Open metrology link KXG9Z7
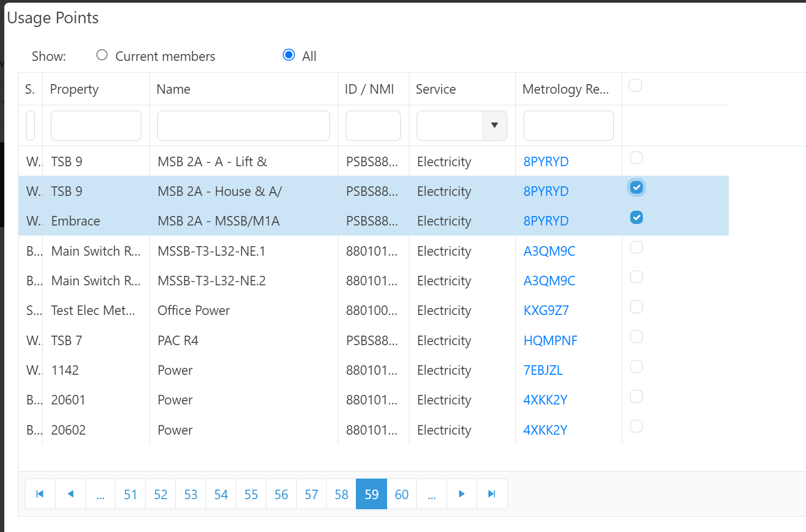Screen dimensions: 806x532 click(546, 311)
